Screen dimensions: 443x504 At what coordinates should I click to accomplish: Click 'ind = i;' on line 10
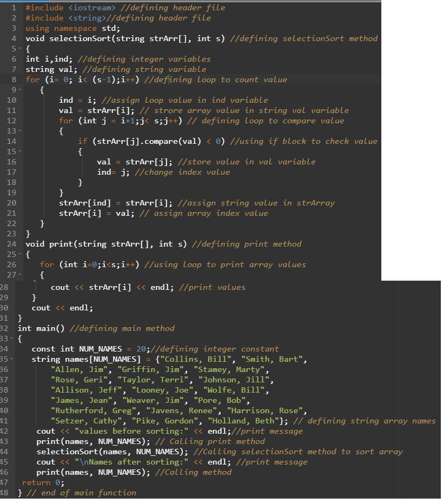point(77,100)
